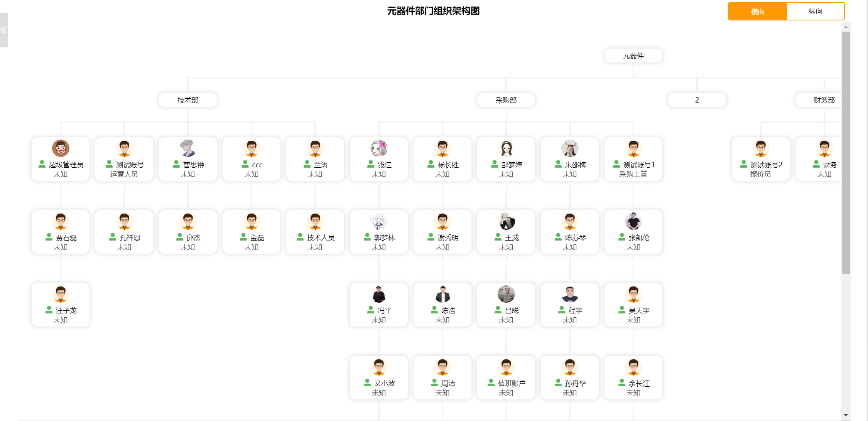Open the department node labeled 2
Screen dimensions: 868x421
tap(697, 100)
